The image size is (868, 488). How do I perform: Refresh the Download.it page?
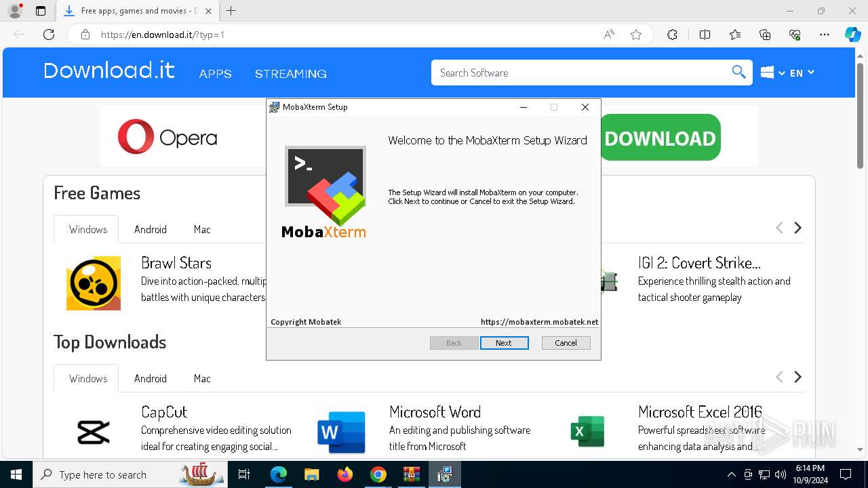(x=49, y=35)
